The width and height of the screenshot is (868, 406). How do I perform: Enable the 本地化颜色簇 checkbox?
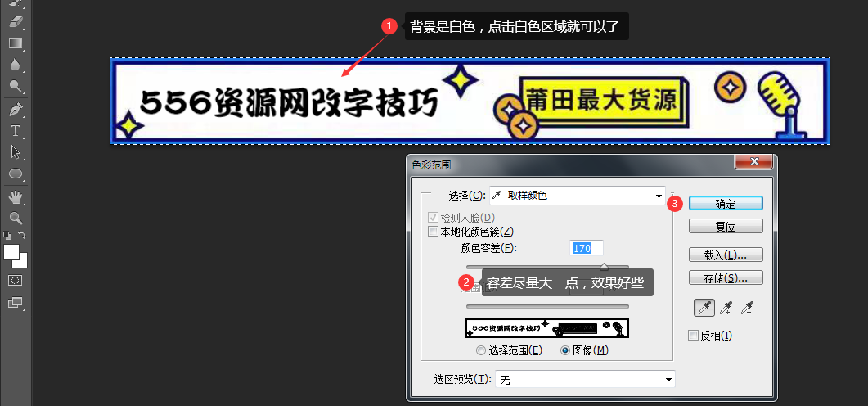(x=434, y=232)
